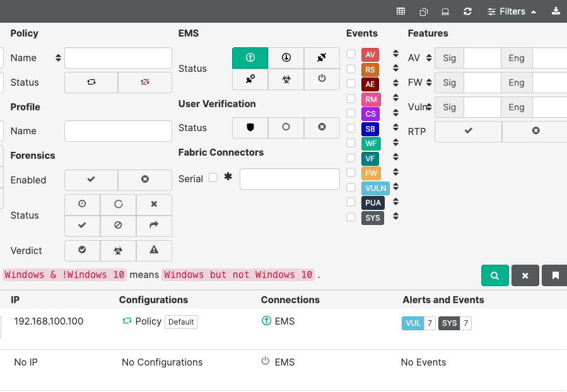Click the purple CS event color tag
Image resolution: width=567 pixels, height=392 pixels.
coord(370,114)
